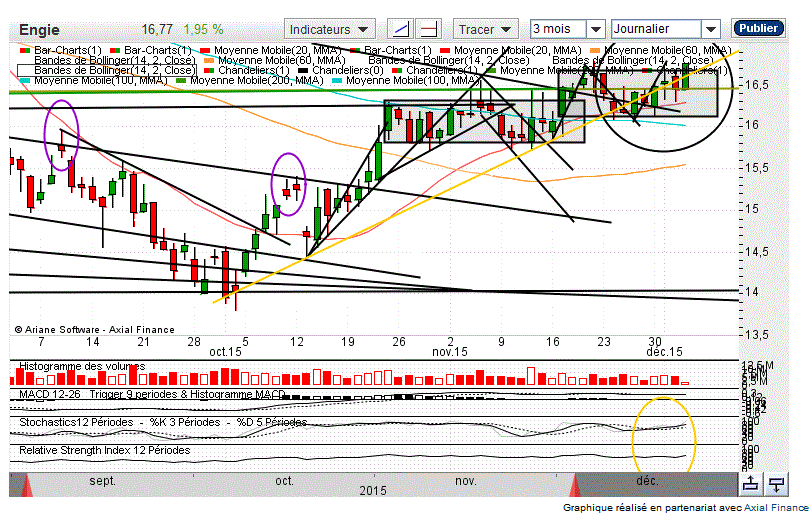This screenshot has height=527, width=811.
Task: Expand the Journalier interval selector
Action: click(664, 29)
